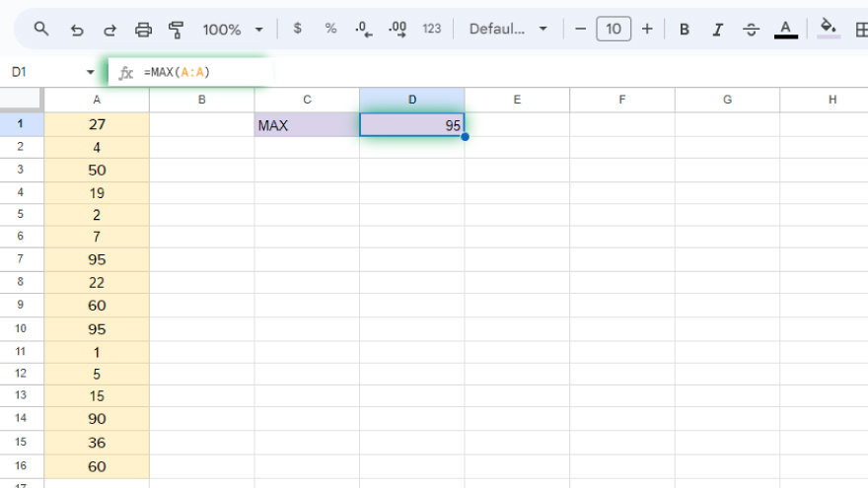The width and height of the screenshot is (868, 488).
Task: Redo the last undone action
Action: click(x=109, y=30)
